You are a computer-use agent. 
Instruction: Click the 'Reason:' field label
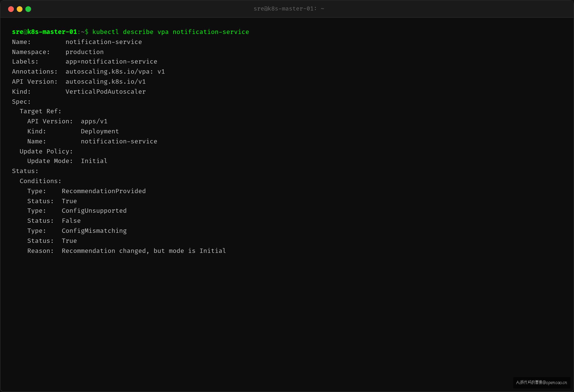[40, 251]
